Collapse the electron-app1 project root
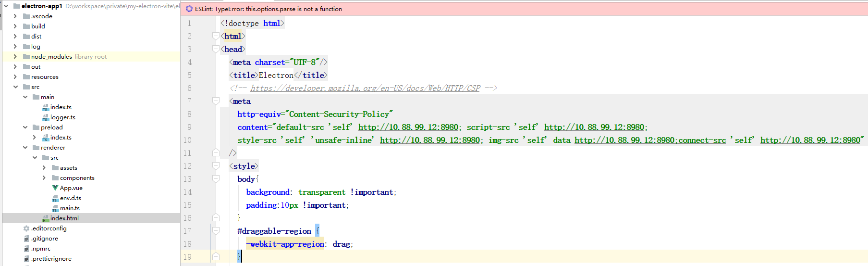868x266 pixels. [x=6, y=6]
